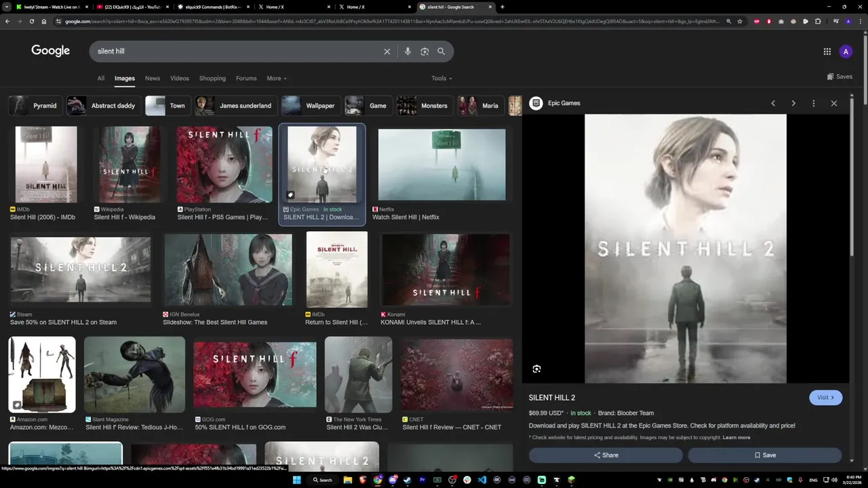
Task: Open the three-dot options in preview panel
Action: [814, 103]
